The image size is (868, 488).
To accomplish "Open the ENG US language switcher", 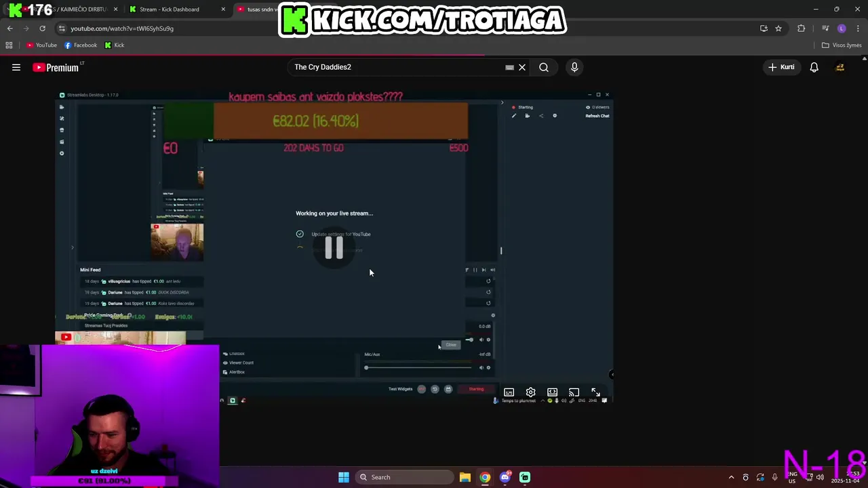I will (793, 477).
